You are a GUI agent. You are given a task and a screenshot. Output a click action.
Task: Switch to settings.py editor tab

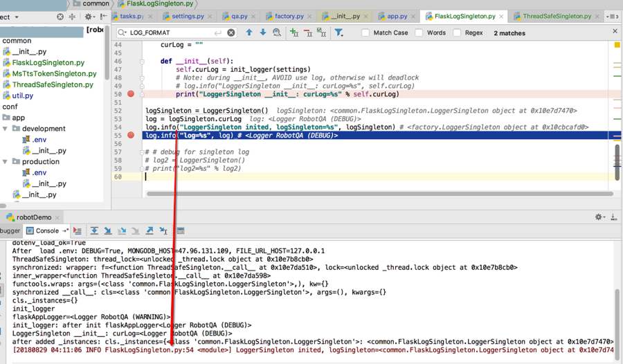pos(188,16)
